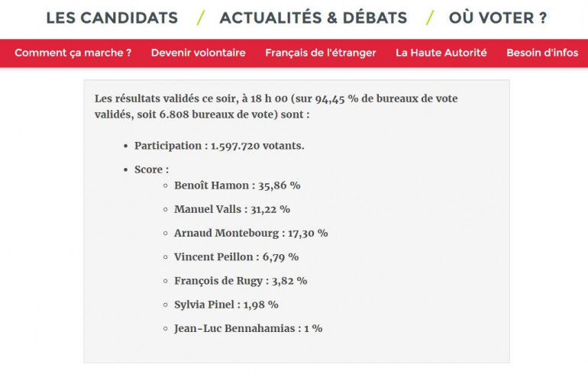
Task: Click the slash separator before Où voter
Action: pyautogui.click(x=430, y=18)
